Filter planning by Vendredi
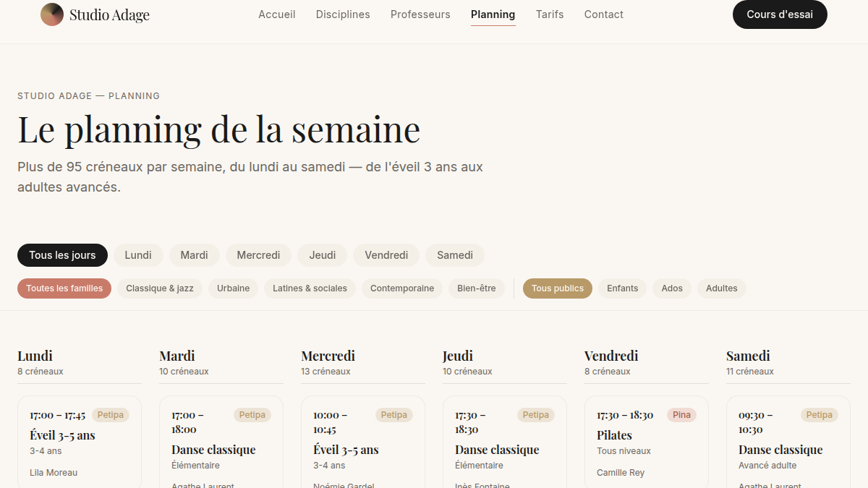Screen dimensions: 868x488 coord(386,255)
